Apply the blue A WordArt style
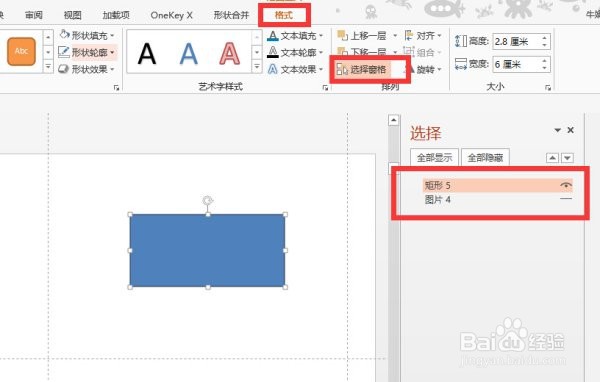The width and height of the screenshot is (600, 382). click(188, 54)
